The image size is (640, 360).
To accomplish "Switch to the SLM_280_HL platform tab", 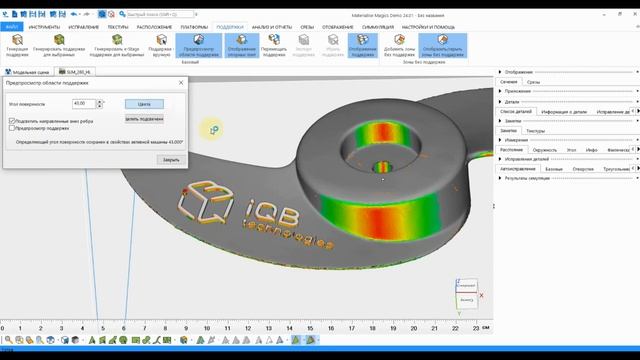I will point(75,72).
